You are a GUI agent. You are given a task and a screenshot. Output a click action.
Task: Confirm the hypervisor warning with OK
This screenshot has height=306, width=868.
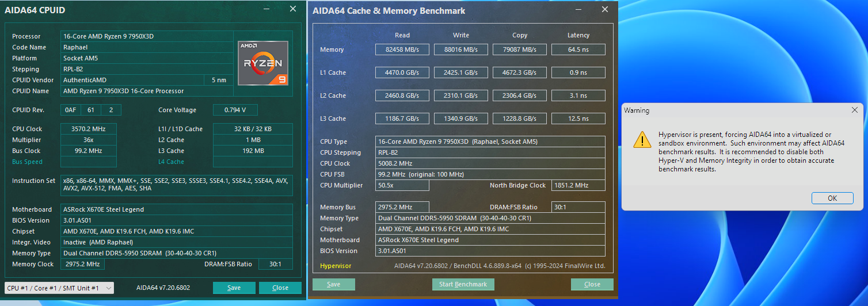click(832, 198)
